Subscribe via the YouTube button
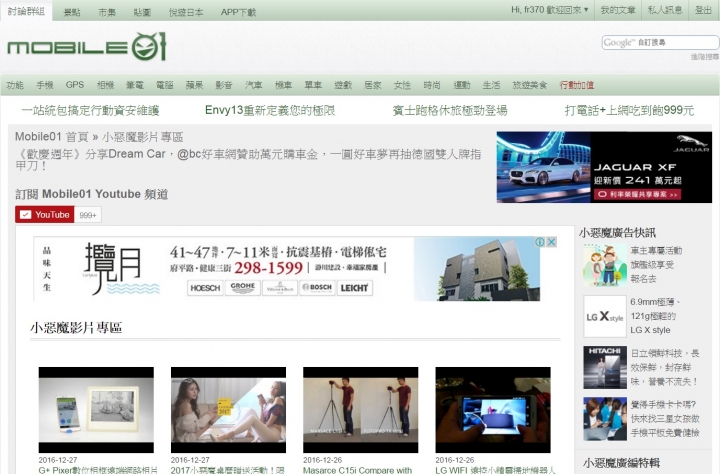 click(x=45, y=214)
